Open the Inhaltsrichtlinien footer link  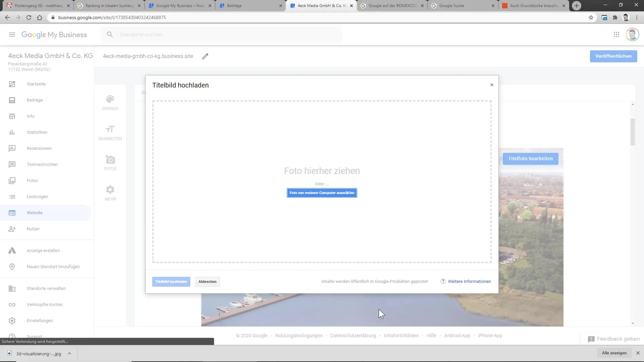point(401,336)
